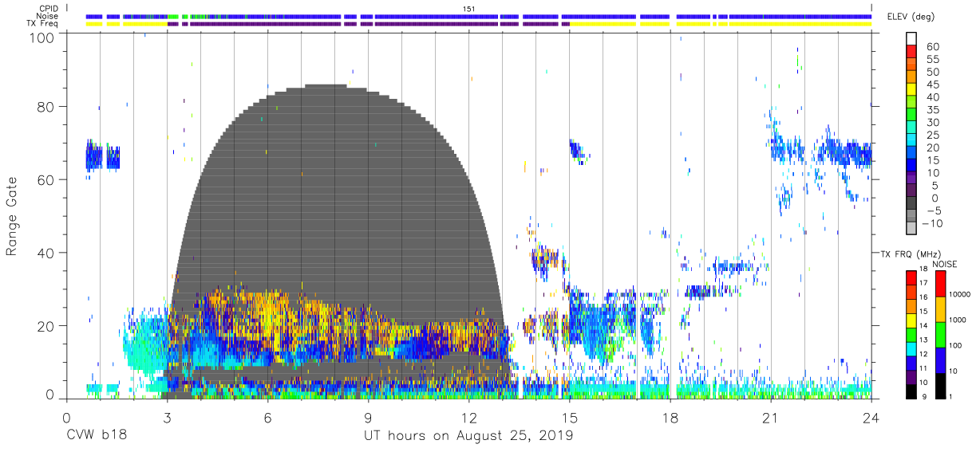
Task: Click the y-axis tick label '20'
Action: click(46, 325)
